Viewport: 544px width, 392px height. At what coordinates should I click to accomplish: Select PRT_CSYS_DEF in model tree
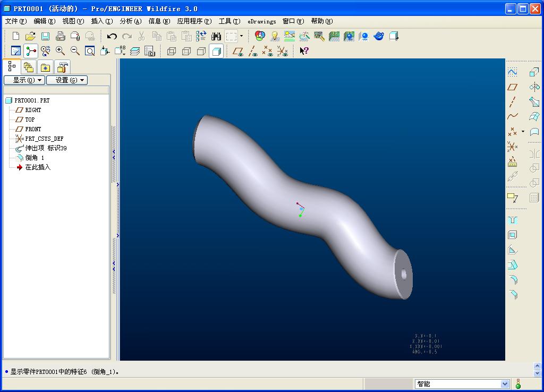(44, 139)
